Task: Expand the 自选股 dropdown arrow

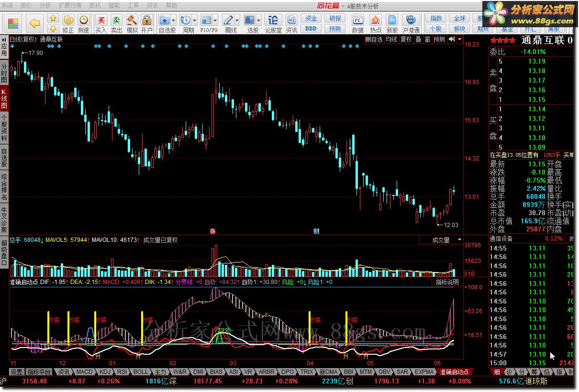Action: coord(174,20)
